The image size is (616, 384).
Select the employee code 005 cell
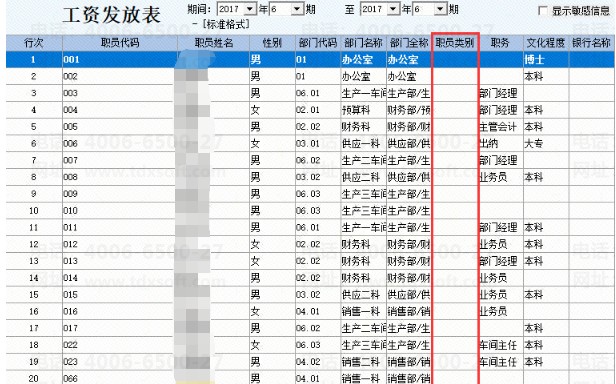120,127
